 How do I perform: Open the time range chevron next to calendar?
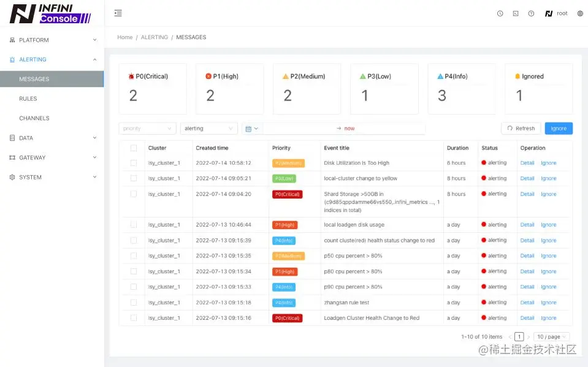point(256,129)
